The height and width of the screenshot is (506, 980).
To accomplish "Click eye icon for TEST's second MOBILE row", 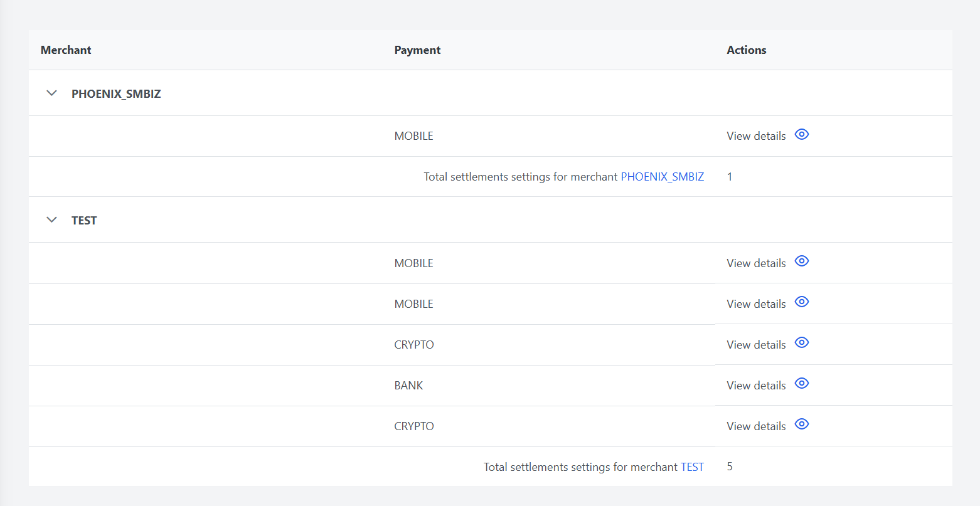I will pyautogui.click(x=801, y=302).
